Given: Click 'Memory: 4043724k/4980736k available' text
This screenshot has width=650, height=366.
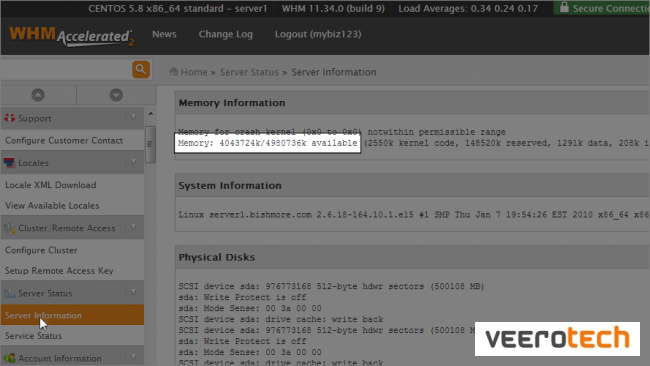Looking at the screenshot, I should (267, 143).
